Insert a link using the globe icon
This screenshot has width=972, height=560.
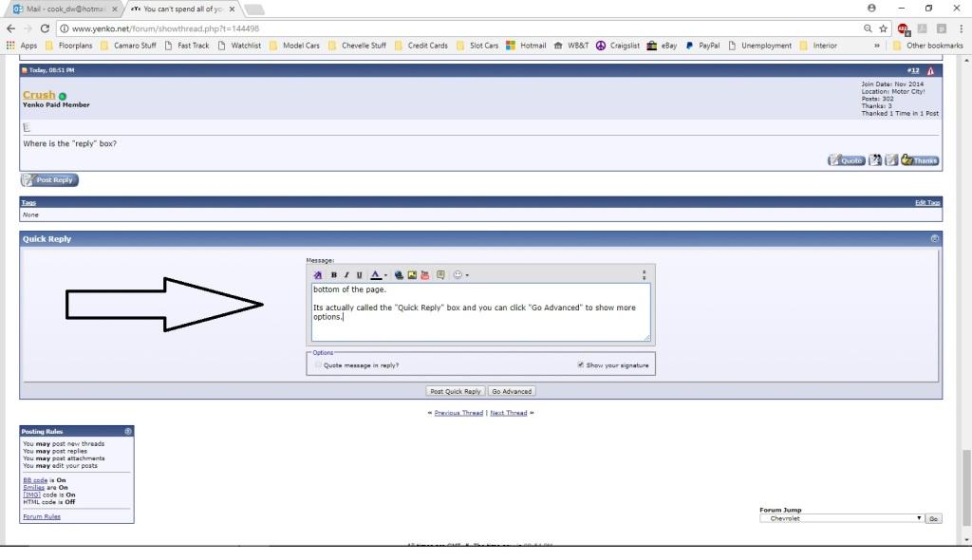(x=399, y=274)
